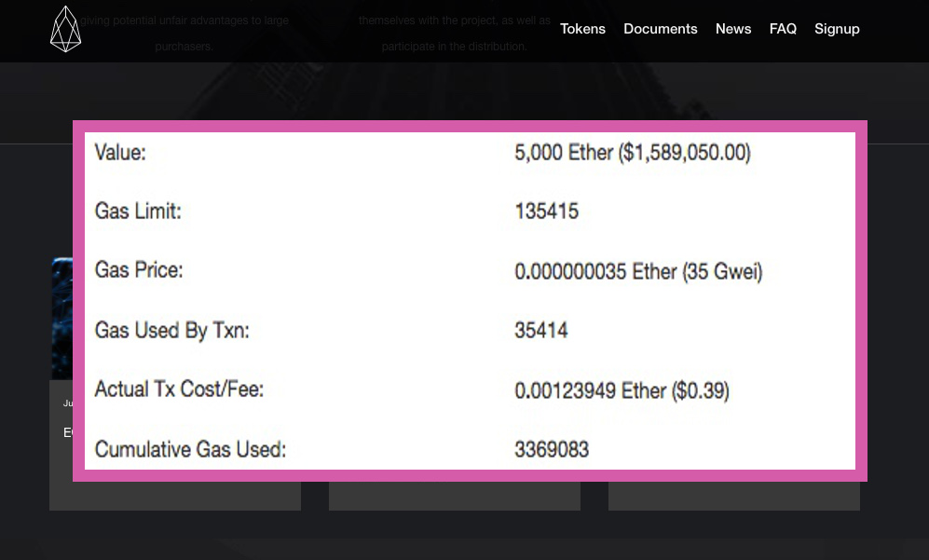This screenshot has height=560, width=929.
Task: Click the Actual Tx Cost/Fee: label
Action: [179, 389]
